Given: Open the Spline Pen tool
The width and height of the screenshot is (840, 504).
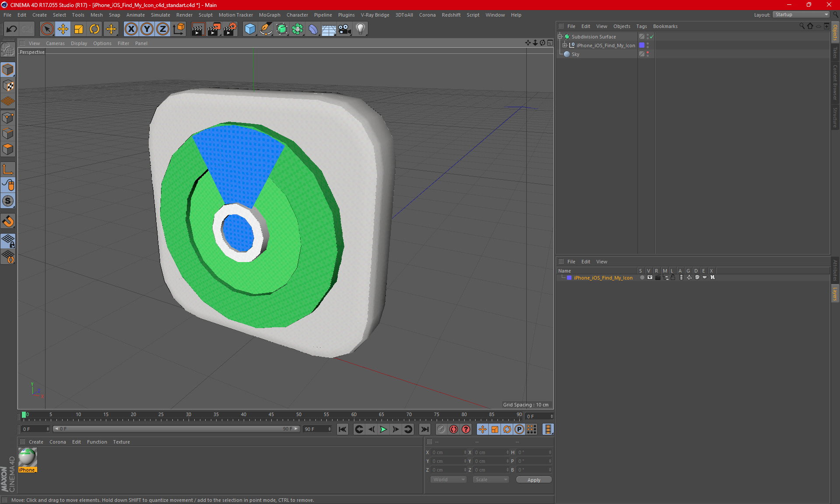Looking at the screenshot, I should [x=266, y=29].
